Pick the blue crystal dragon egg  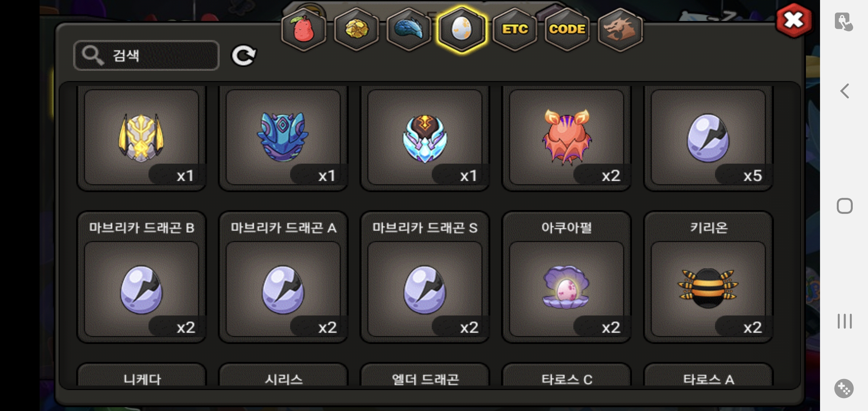[x=283, y=137]
